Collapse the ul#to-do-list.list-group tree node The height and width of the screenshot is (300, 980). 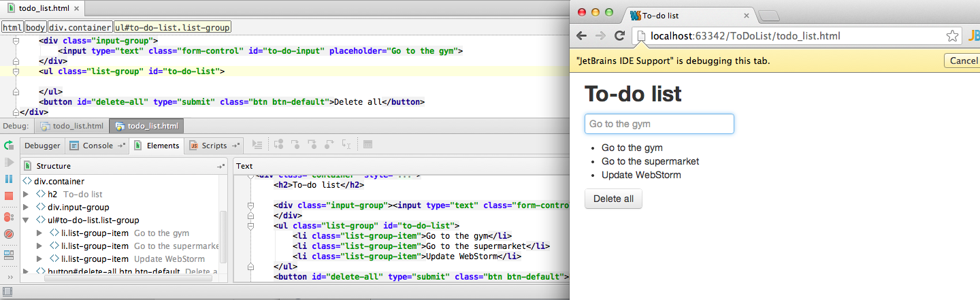(x=27, y=220)
